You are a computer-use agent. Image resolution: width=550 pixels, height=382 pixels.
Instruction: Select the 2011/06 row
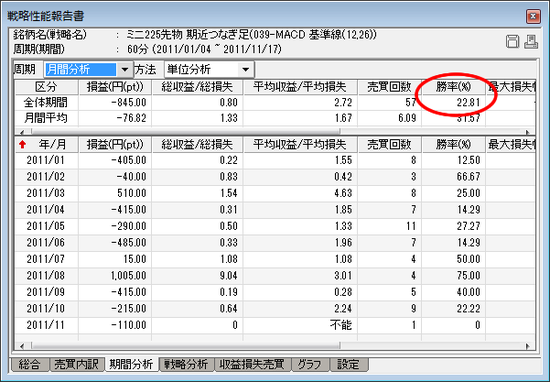point(275,243)
